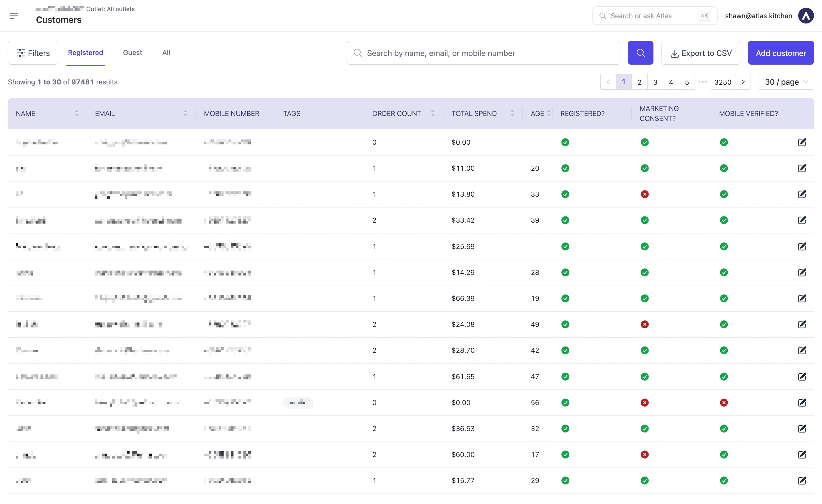
Task: Select the All customers tab
Action: 166,53
